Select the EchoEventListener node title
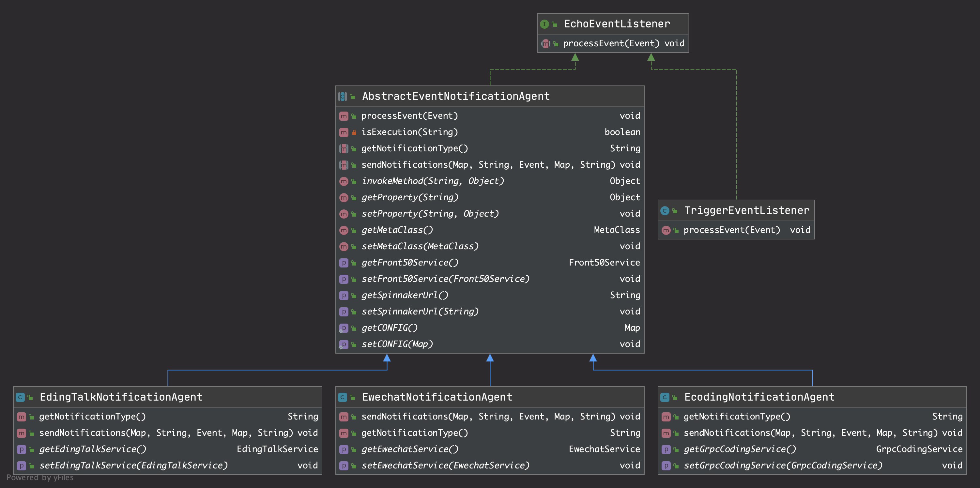 click(x=616, y=24)
